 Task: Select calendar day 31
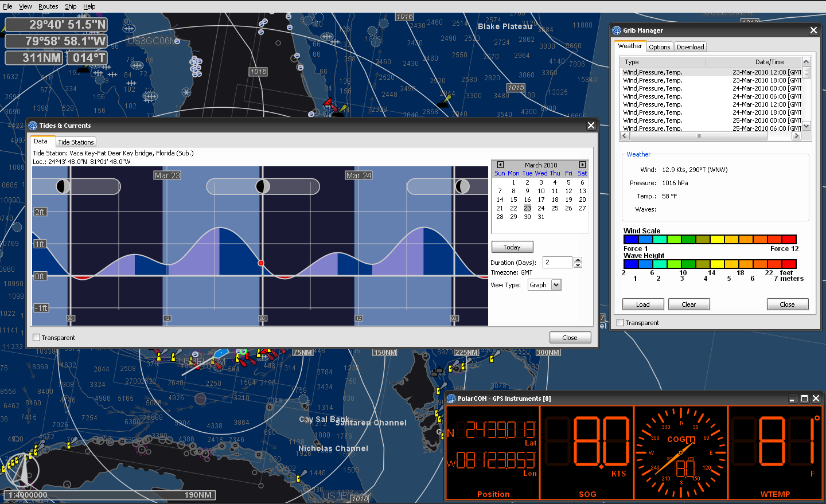coord(541,217)
